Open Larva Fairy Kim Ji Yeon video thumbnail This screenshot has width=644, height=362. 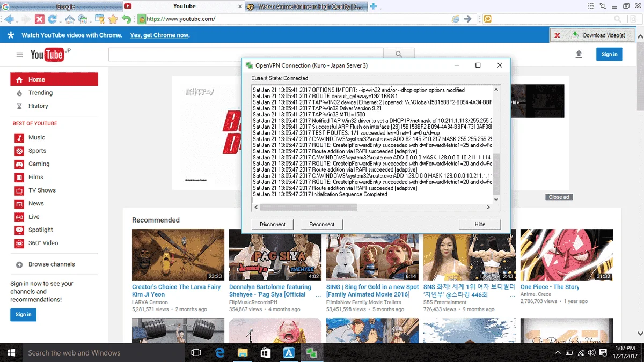click(x=178, y=255)
